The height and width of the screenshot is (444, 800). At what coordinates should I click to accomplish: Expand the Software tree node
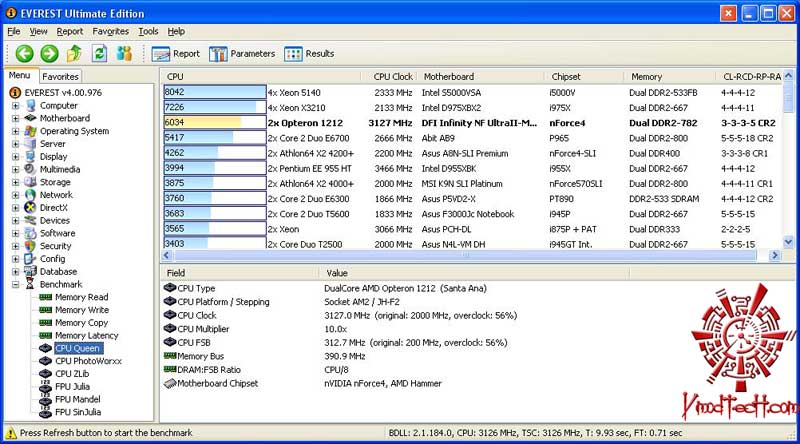tap(15, 233)
